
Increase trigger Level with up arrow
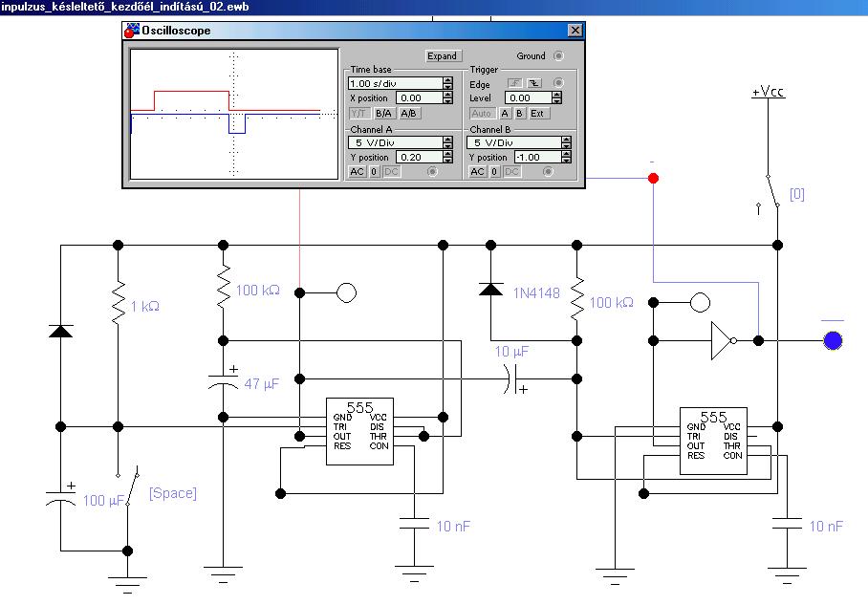[557, 95]
